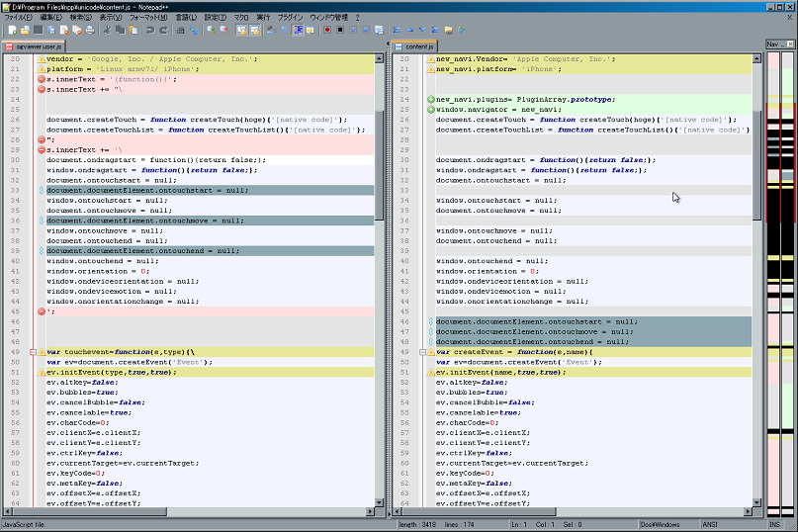Image resolution: width=798 pixels, height=532 pixels.
Task: Click ANSI encoding in status bar
Action: (709, 524)
